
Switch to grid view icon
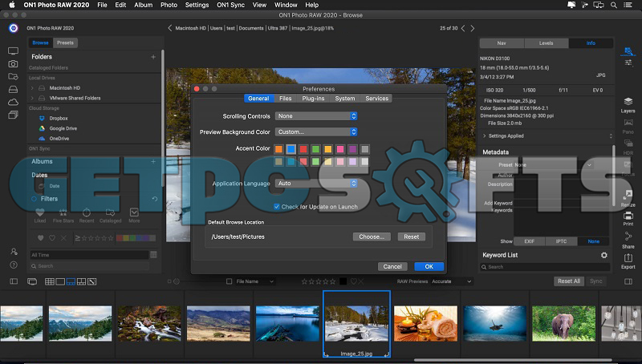click(x=50, y=281)
